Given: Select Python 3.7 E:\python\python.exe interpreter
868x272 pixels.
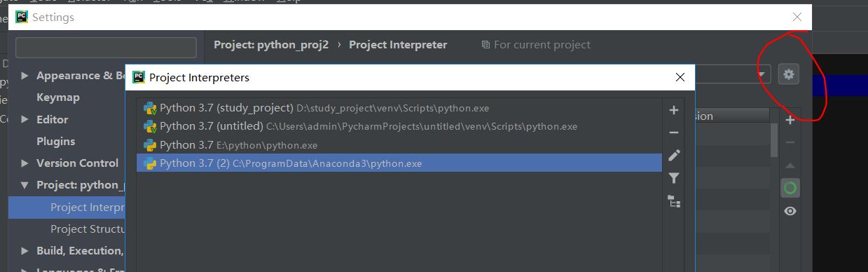Looking at the screenshot, I should tap(399, 145).
